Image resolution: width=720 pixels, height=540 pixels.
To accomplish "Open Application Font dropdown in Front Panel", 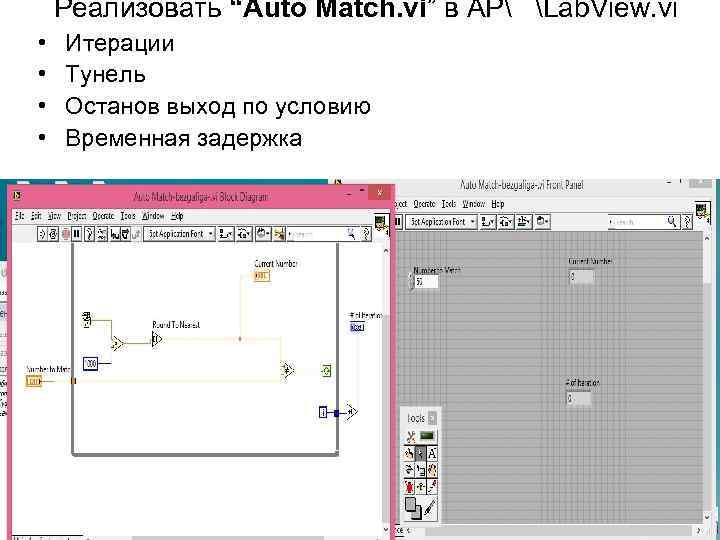I will click(x=442, y=222).
